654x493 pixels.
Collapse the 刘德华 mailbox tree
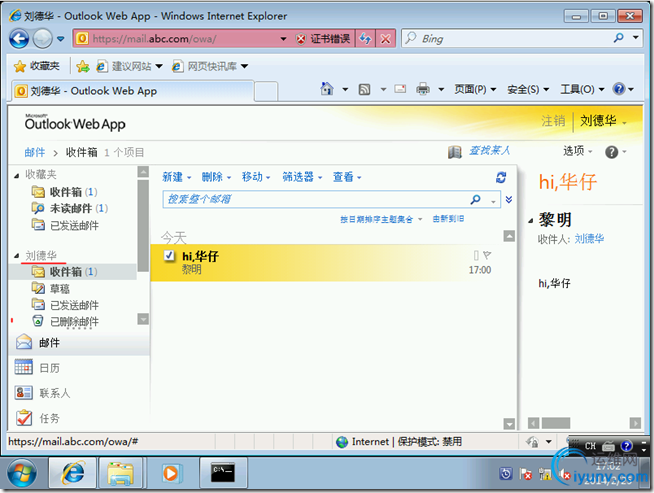coord(17,256)
